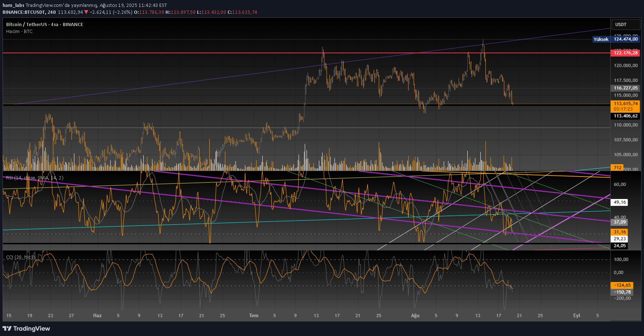This screenshot has height=336, width=644.
Task: Click the H:113.897,58 high value in header
Action: point(180,12)
